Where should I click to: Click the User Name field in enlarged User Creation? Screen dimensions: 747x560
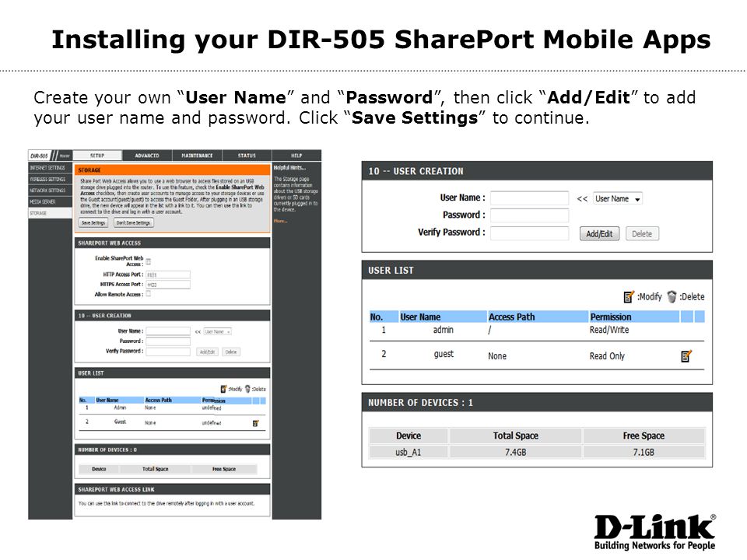tap(529, 198)
